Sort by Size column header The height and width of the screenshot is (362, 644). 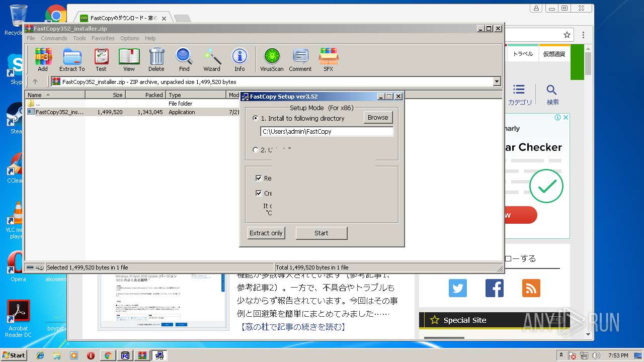coord(105,95)
